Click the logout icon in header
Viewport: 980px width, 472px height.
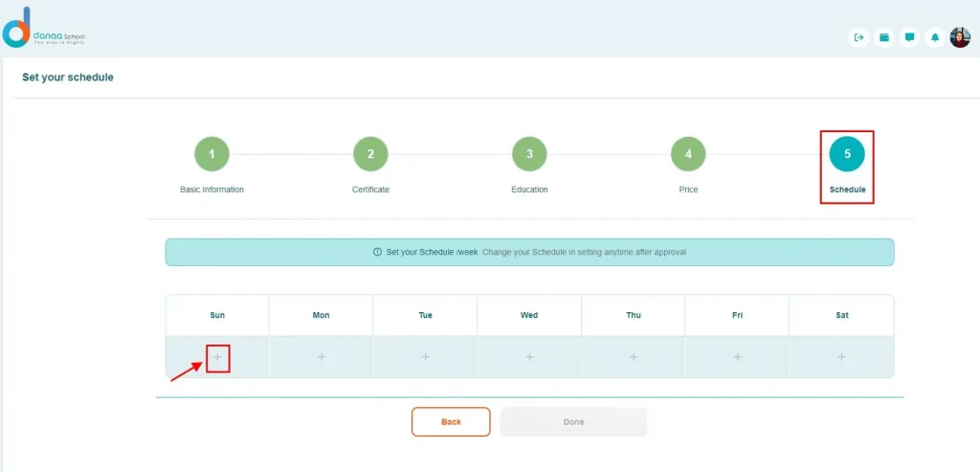pos(858,37)
